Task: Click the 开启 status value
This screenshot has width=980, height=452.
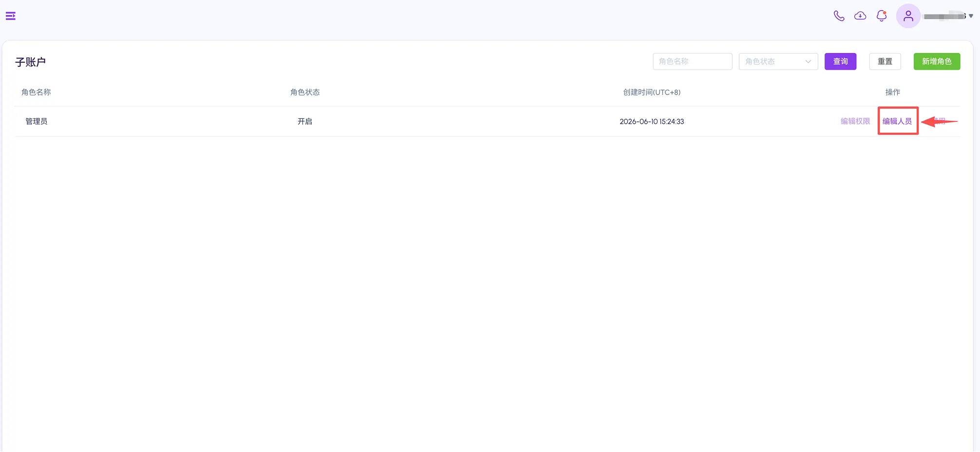Action: 305,121
